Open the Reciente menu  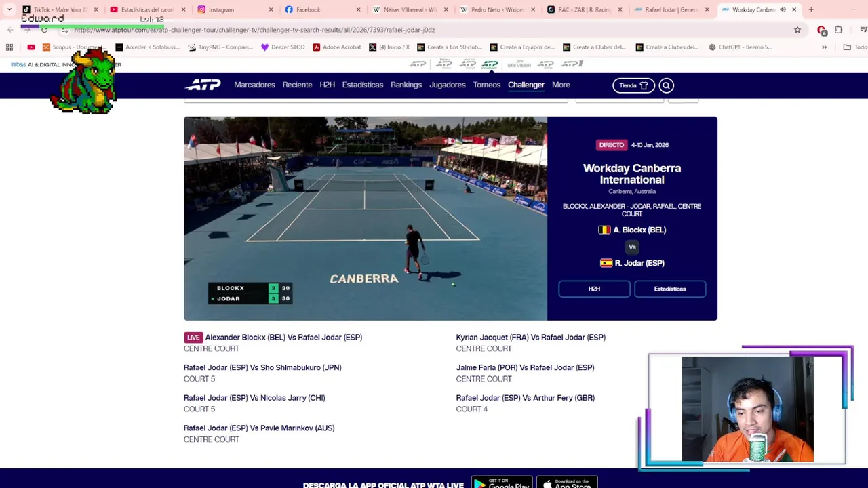coord(297,85)
